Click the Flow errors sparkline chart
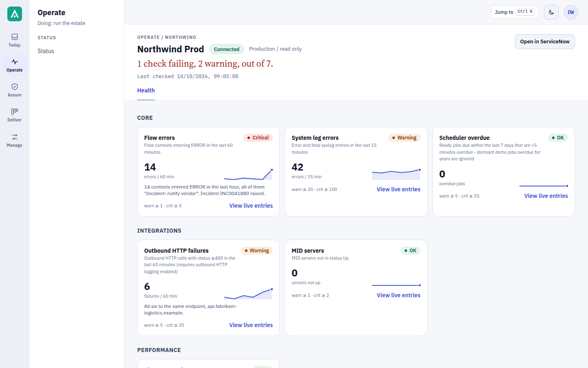Viewport: 588px width, 368px height. (x=248, y=175)
